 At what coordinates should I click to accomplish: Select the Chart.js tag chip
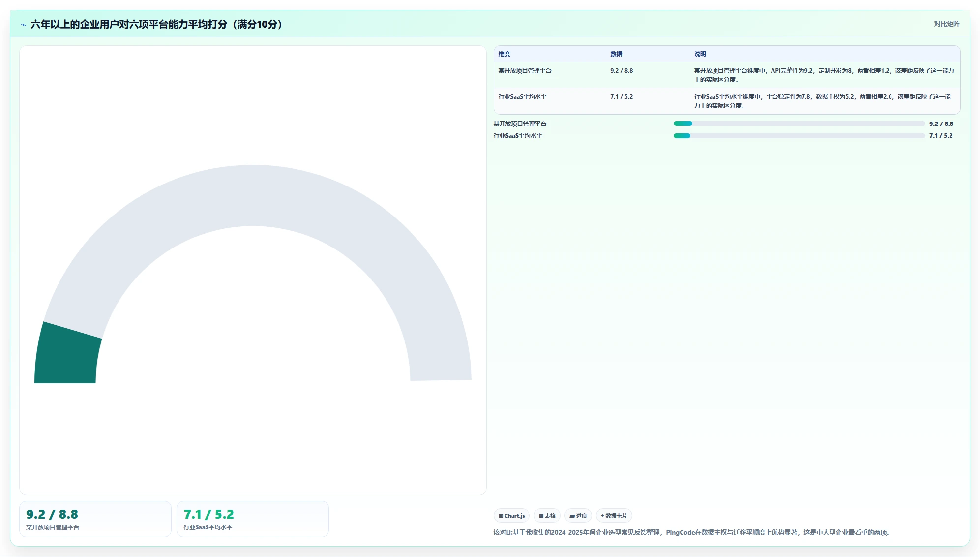pyautogui.click(x=511, y=516)
